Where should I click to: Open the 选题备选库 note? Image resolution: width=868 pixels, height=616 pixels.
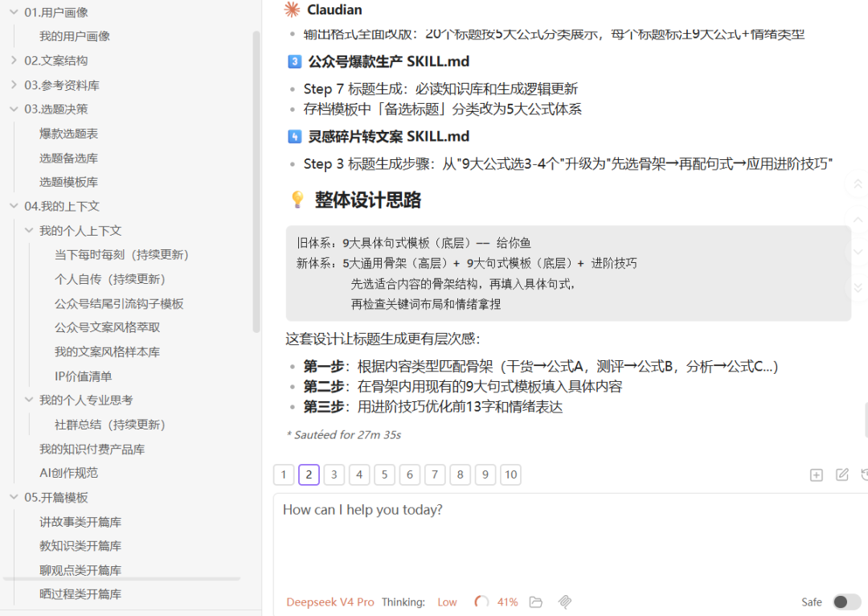pyautogui.click(x=68, y=158)
